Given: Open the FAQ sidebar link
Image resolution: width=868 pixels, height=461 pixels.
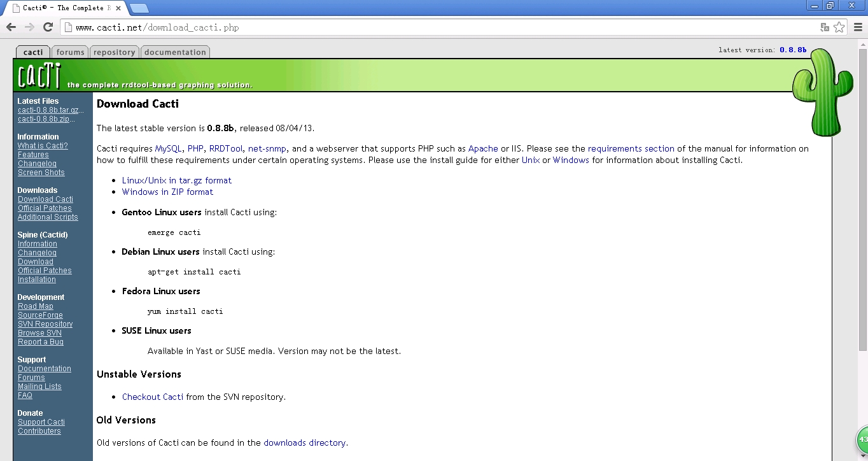Looking at the screenshot, I should point(25,395).
